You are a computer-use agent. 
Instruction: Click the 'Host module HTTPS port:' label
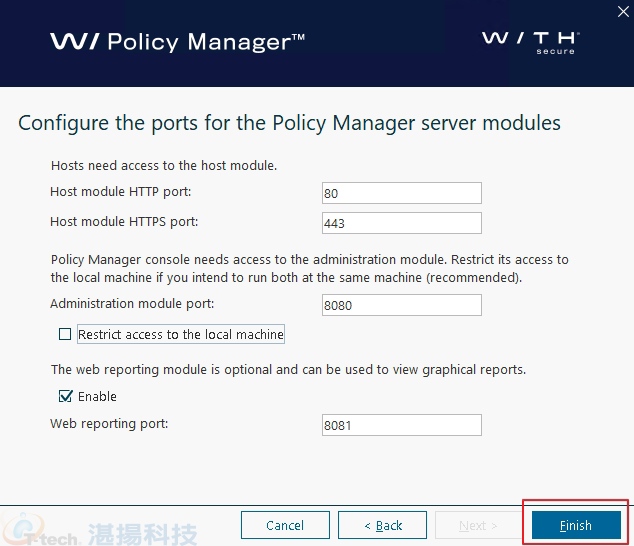124,222
